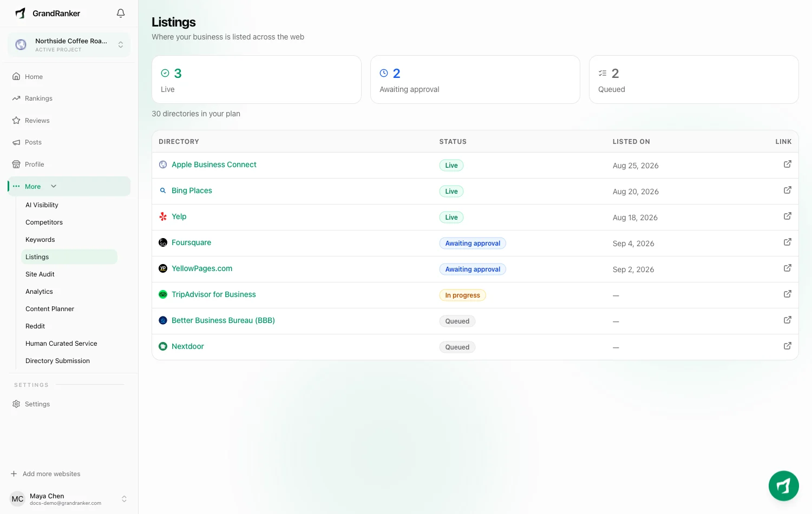This screenshot has height=514, width=812.
Task: Select Listings submenu item
Action: [69, 257]
